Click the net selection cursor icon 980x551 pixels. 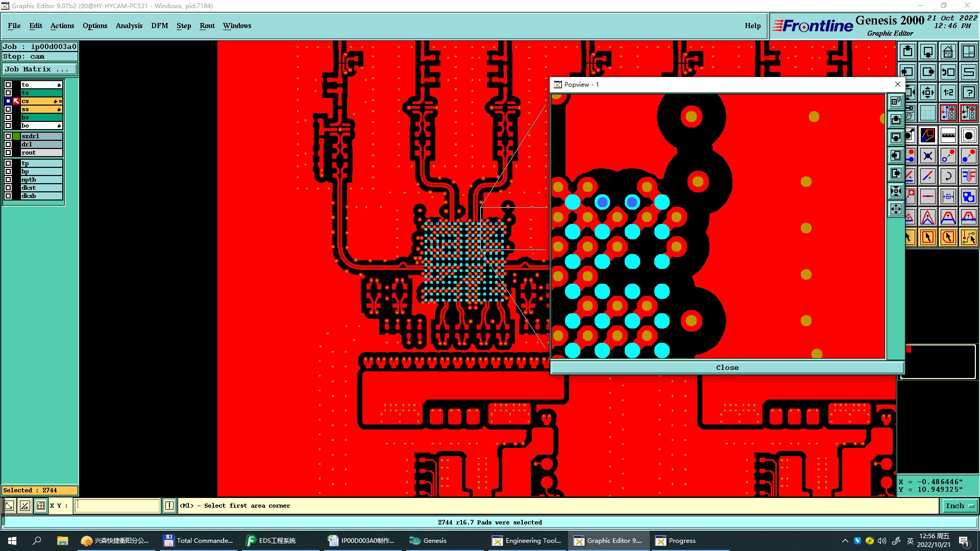tap(968, 237)
